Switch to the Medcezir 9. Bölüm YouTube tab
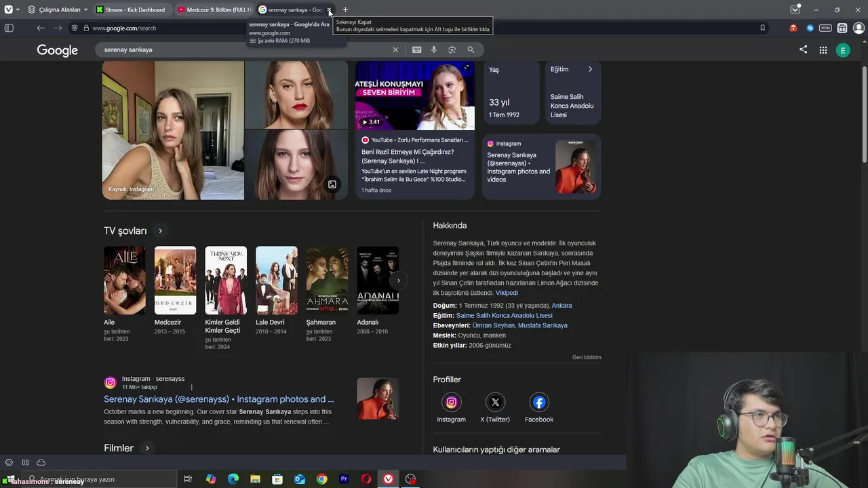 (x=214, y=9)
